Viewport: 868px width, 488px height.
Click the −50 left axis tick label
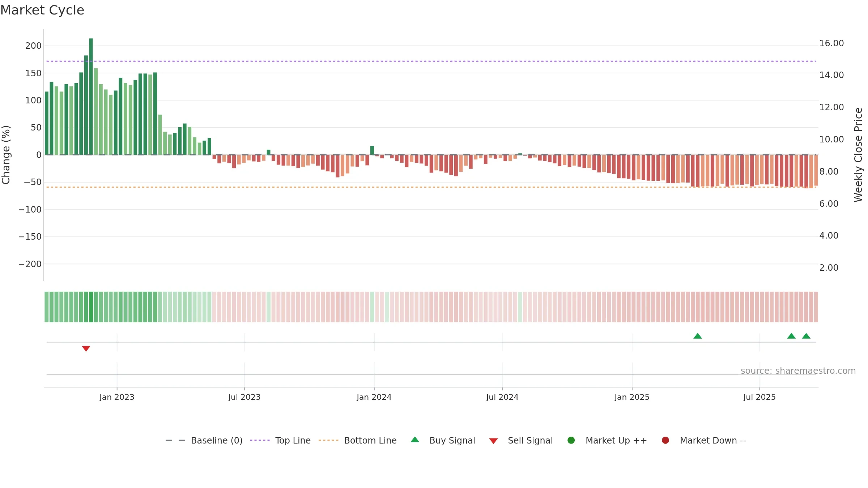[x=33, y=182]
